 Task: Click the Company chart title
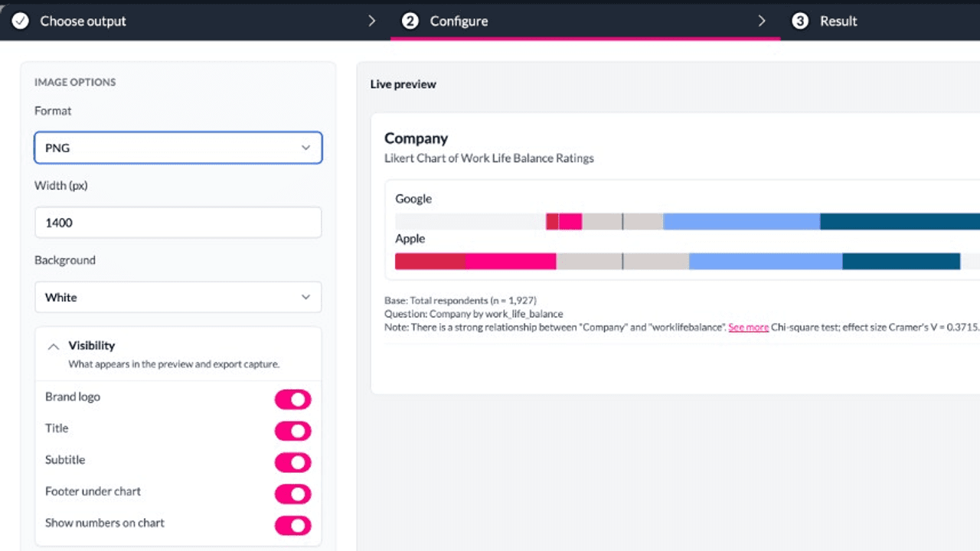pyautogui.click(x=416, y=139)
